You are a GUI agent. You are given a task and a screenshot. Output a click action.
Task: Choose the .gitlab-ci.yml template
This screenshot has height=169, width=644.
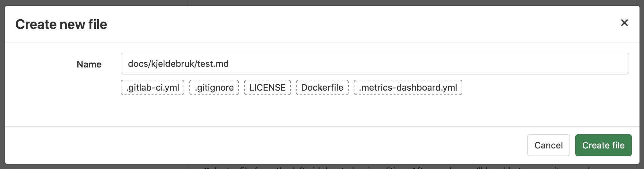[x=152, y=87]
